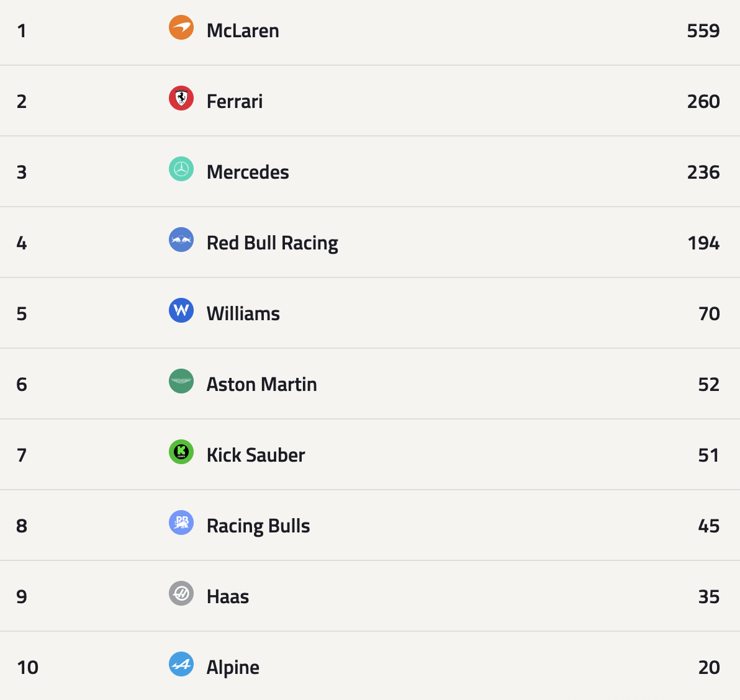740x700 pixels.
Task: Click the green Kick Sauber logo
Action: coord(181,452)
